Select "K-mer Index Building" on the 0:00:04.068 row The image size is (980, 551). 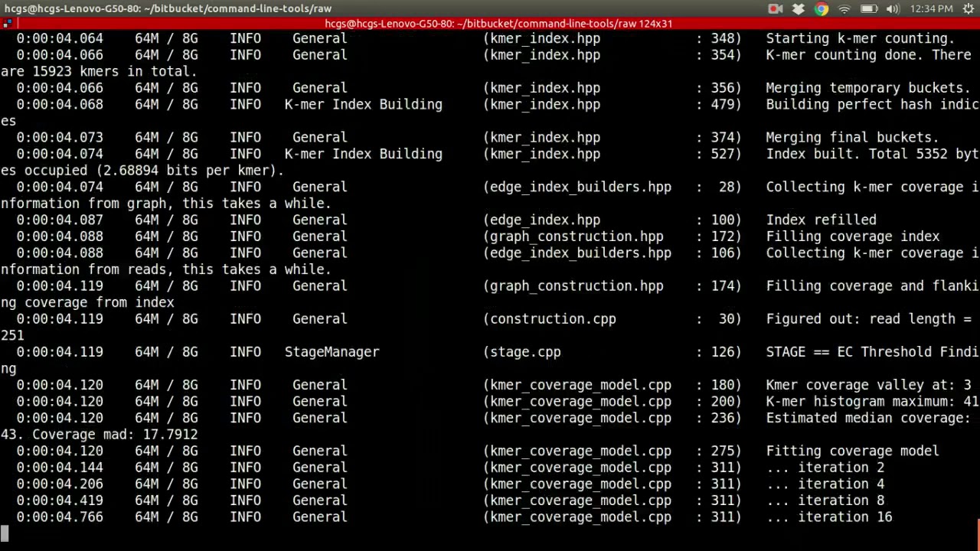[x=364, y=105]
